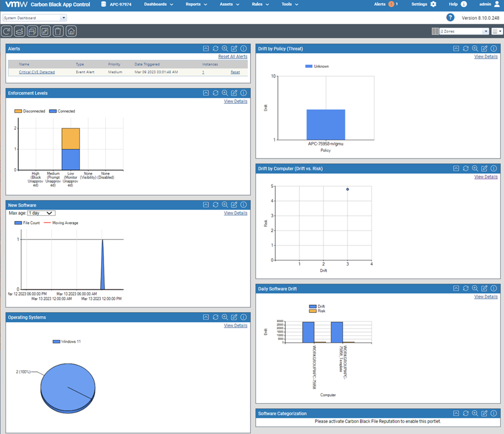Click the copy dashboard icon
504x434 pixels.
pyautogui.click(x=32, y=31)
